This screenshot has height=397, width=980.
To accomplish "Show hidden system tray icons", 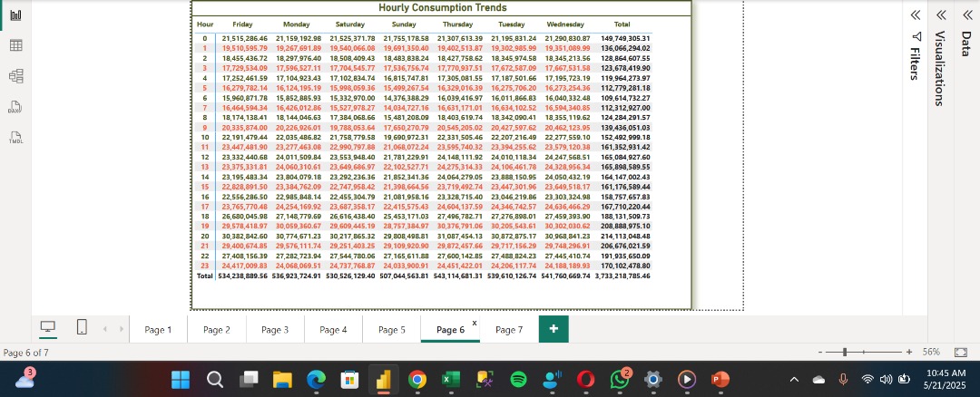I will (x=794, y=380).
